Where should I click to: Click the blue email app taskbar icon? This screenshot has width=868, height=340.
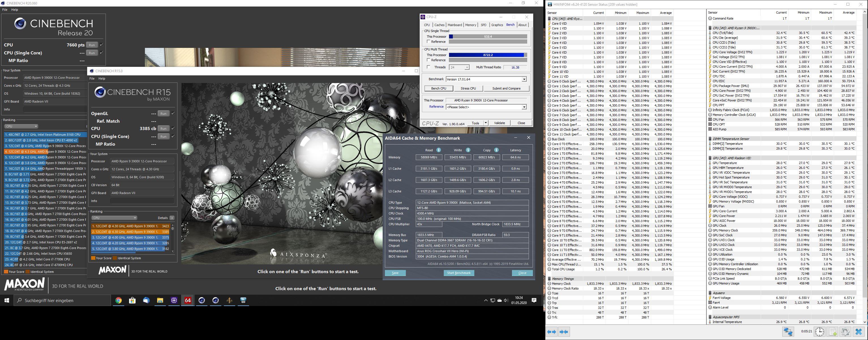click(x=146, y=300)
